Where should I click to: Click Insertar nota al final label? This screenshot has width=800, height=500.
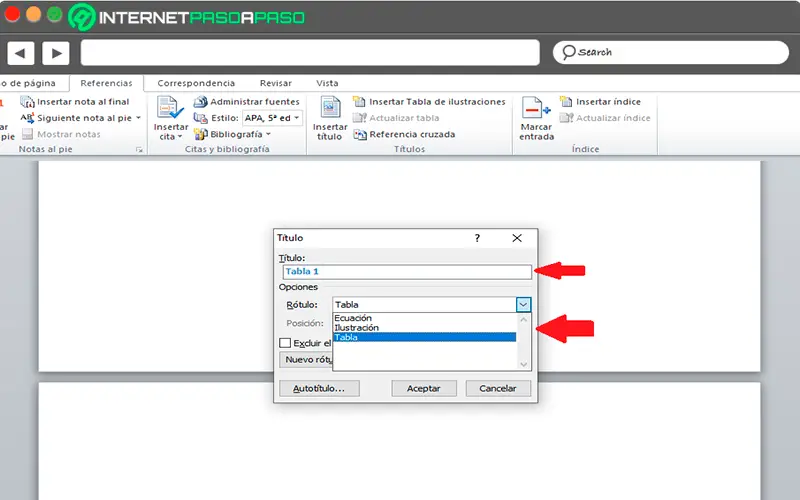pyautogui.click(x=83, y=102)
